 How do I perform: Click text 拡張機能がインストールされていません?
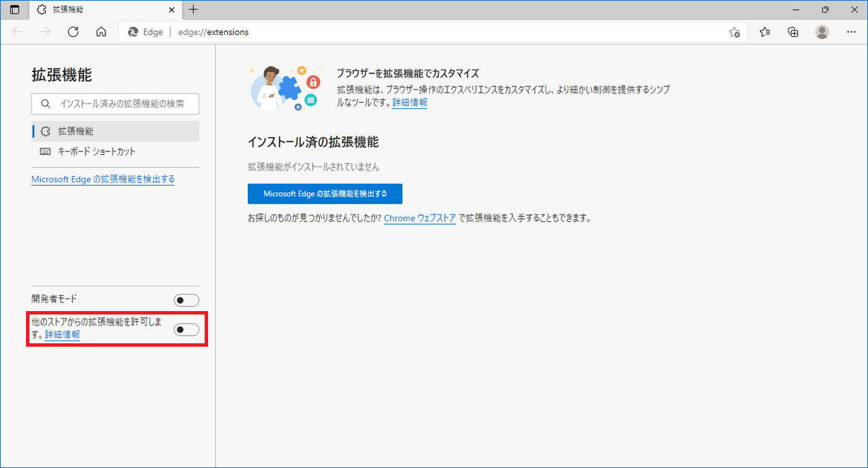pos(314,167)
